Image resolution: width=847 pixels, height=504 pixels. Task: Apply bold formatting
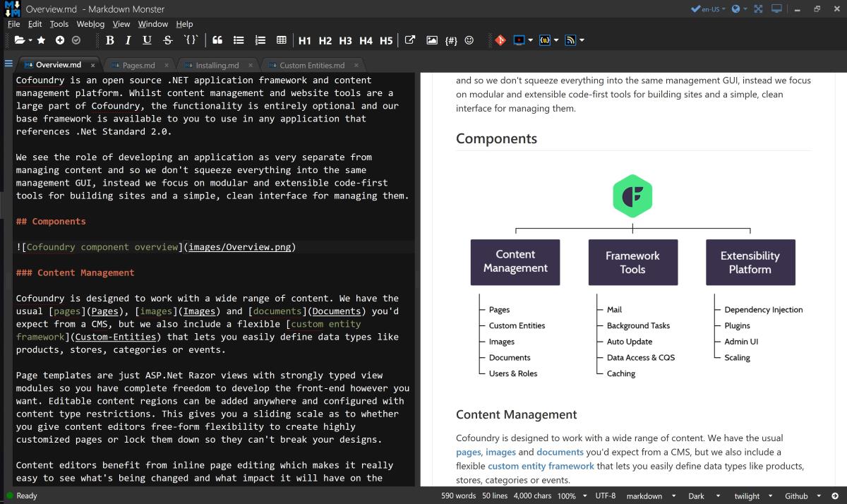110,40
